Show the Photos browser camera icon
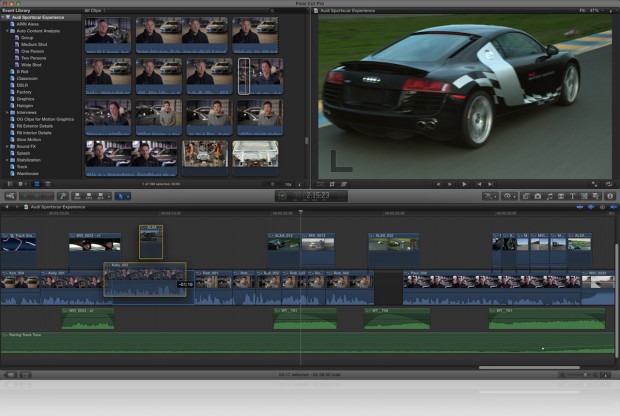The height and width of the screenshot is (416, 620). coord(538,196)
